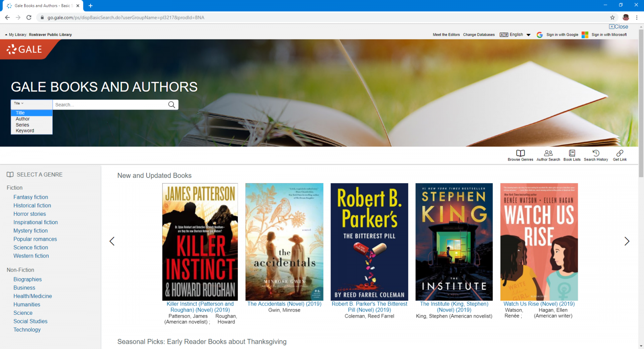The height and width of the screenshot is (349, 644).
Task: Open Science fiction genre
Action: tap(31, 248)
